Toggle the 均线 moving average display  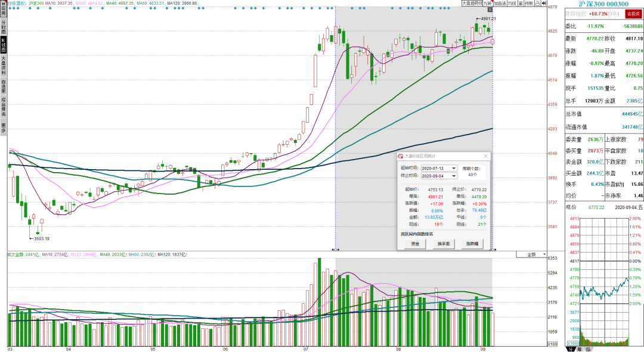512,3
